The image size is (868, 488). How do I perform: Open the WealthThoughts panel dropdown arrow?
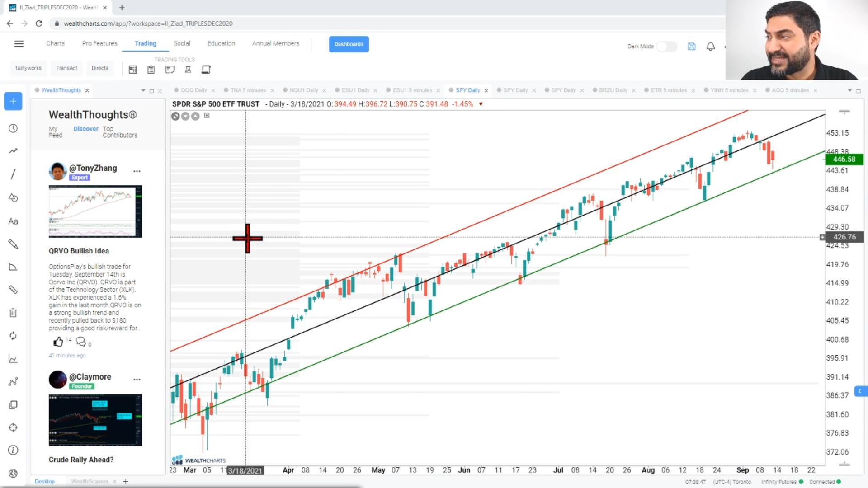pyautogui.click(x=143, y=91)
